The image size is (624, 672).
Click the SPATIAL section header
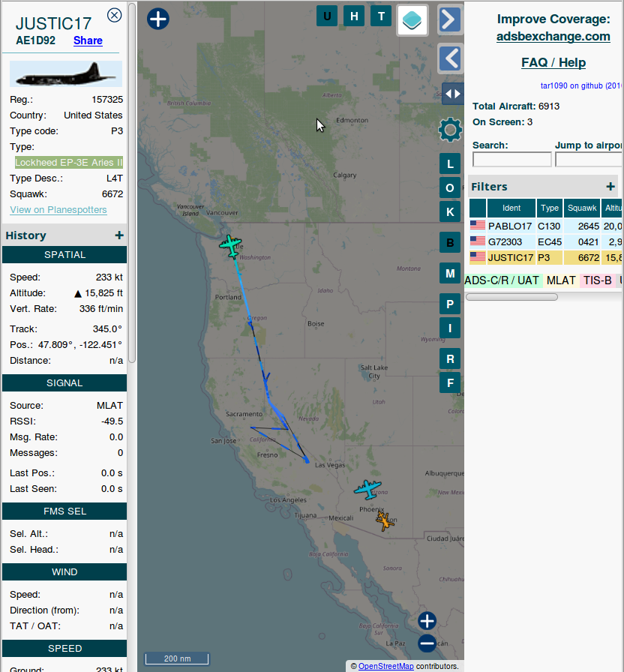point(64,254)
